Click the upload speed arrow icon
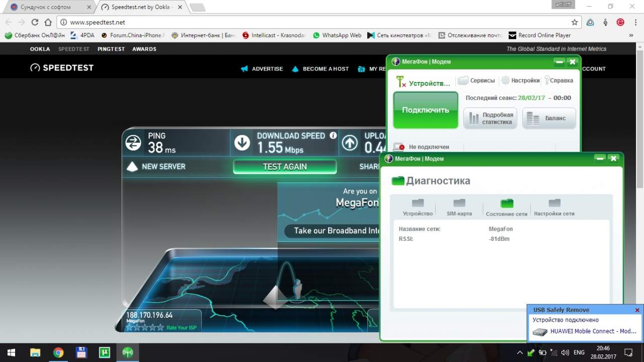 [350, 143]
